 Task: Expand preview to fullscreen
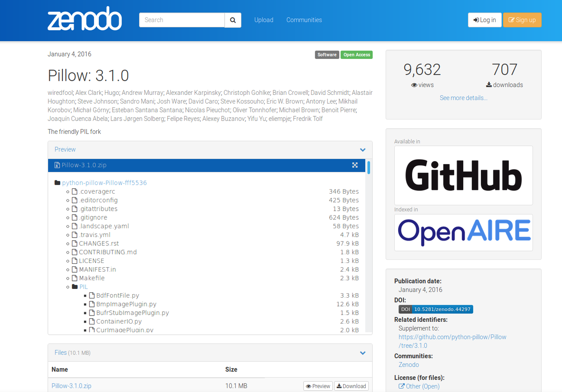[355, 165]
